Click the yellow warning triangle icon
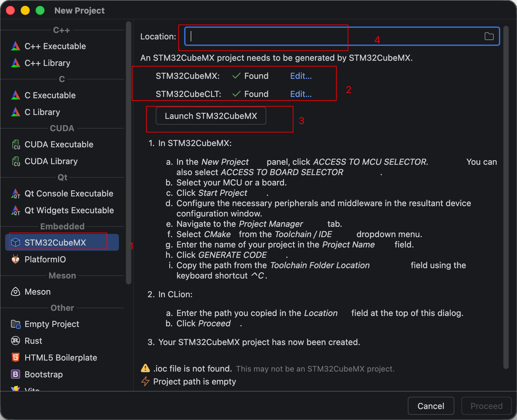The width and height of the screenshot is (517, 420). click(145, 368)
